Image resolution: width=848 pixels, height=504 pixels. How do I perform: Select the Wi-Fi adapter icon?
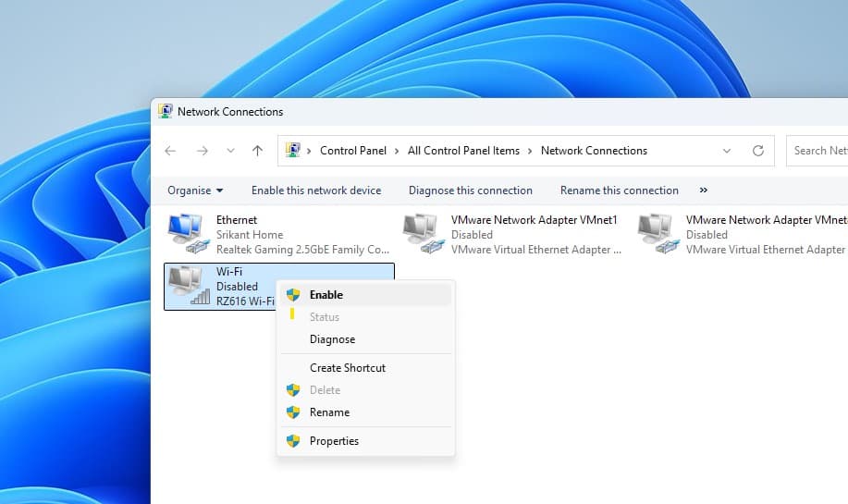tap(189, 286)
